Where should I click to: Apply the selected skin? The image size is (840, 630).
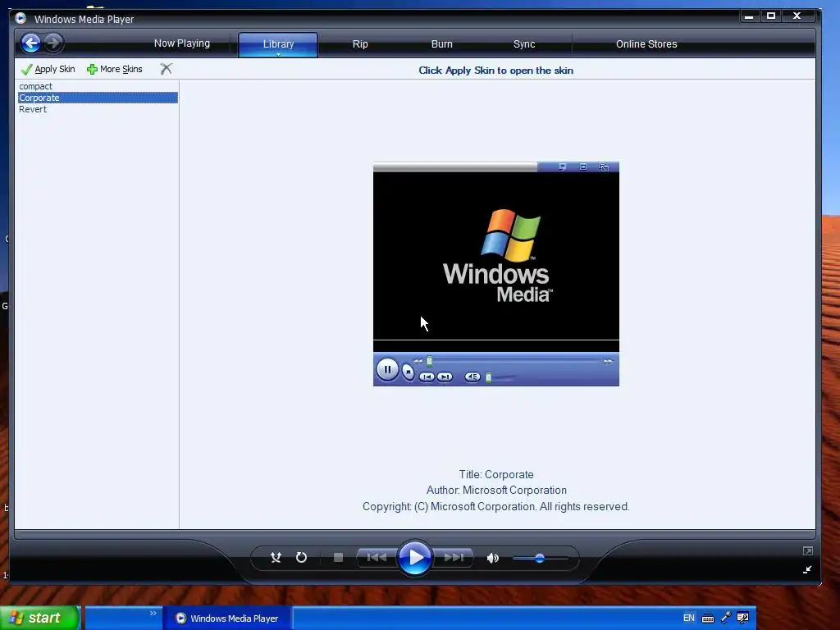tap(48, 69)
